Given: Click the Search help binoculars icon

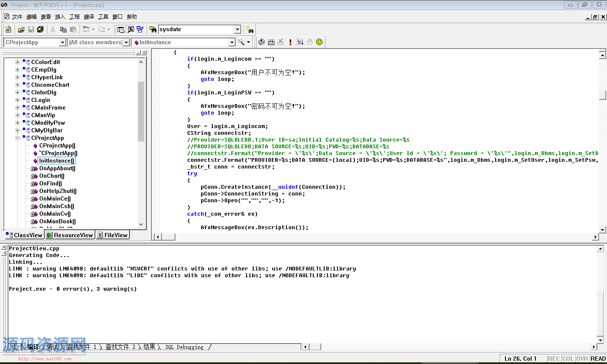Looking at the screenshot, I should pyautogui.click(x=250, y=29).
